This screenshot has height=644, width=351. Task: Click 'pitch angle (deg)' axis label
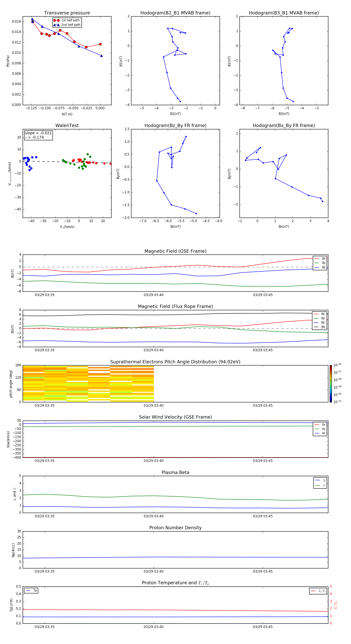[11, 384]
